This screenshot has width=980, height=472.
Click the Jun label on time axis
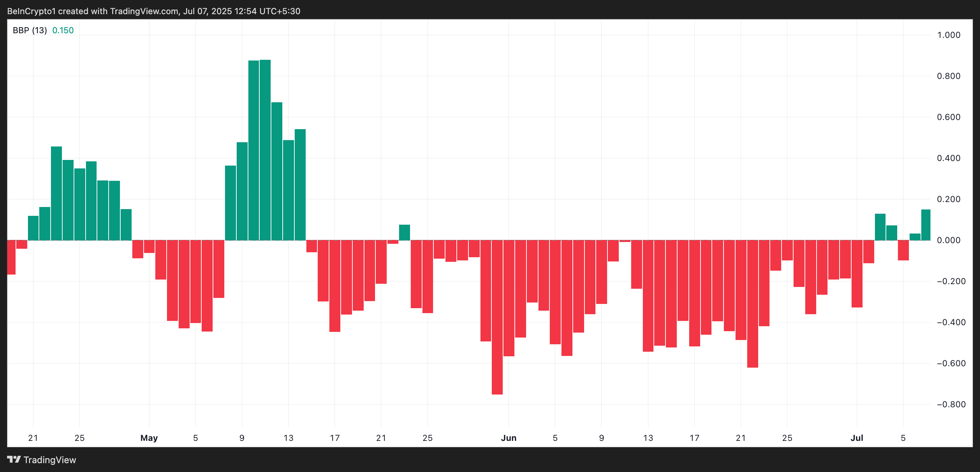[508, 438]
